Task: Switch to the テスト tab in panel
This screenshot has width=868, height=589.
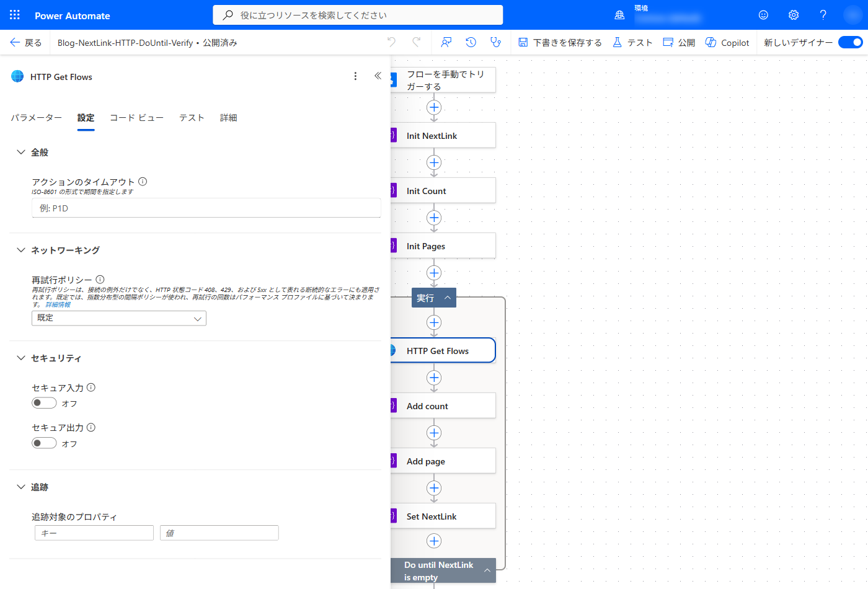Action: click(192, 117)
